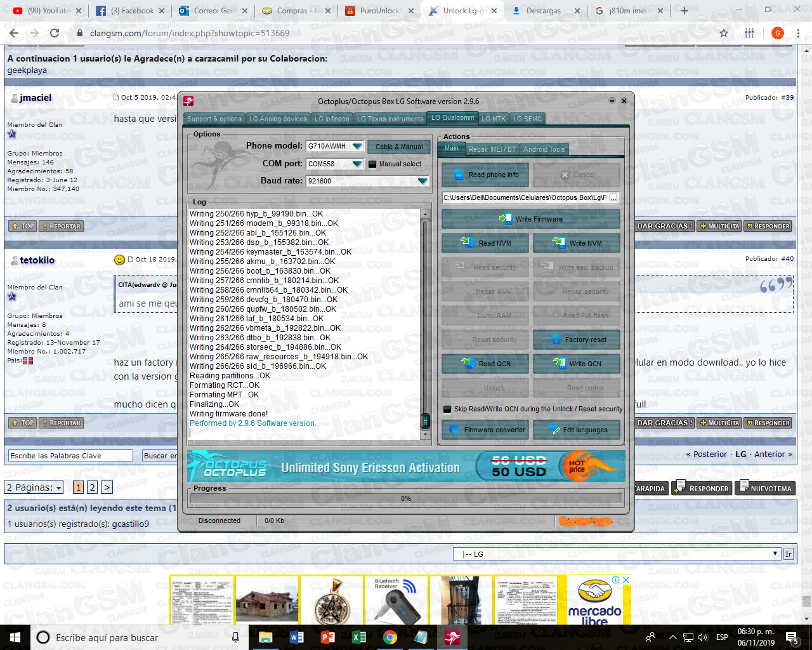Open PowerPoint from the taskbar
This screenshot has height=650, width=812.
point(327,637)
